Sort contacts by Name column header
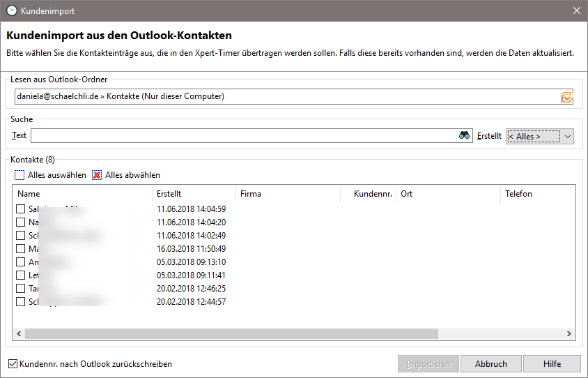Screen dimensions: 588x378 point(82,194)
